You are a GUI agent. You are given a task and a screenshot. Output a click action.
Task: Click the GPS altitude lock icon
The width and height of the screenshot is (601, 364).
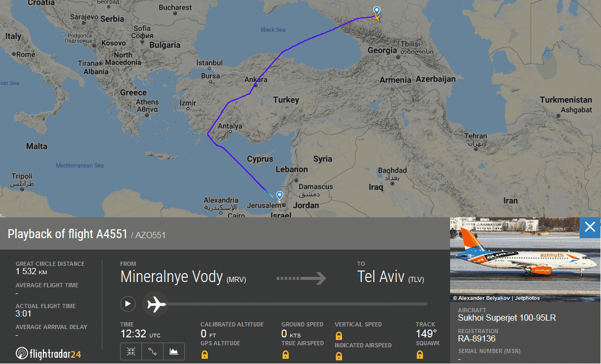click(205, 355)
